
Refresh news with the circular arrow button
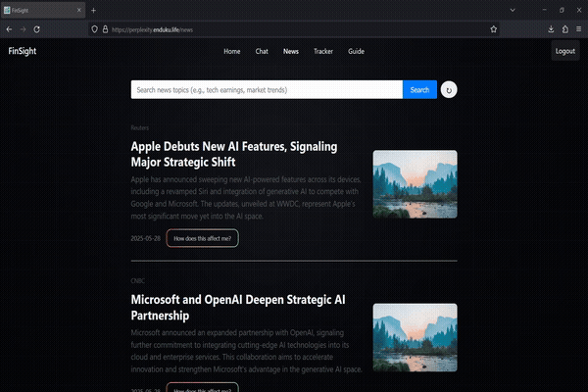tap(449, 90)
